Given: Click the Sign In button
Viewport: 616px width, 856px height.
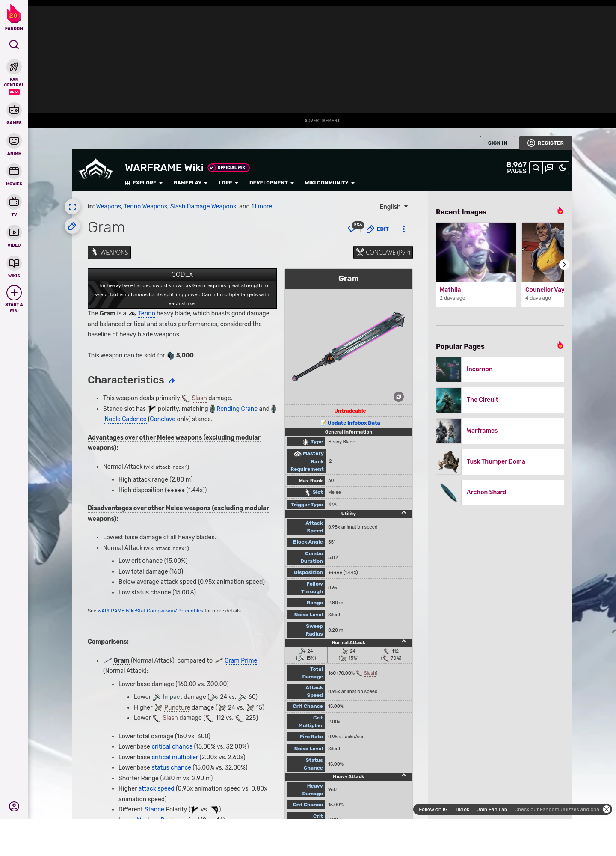Looking at the screenshot, I should pos(498,143).
